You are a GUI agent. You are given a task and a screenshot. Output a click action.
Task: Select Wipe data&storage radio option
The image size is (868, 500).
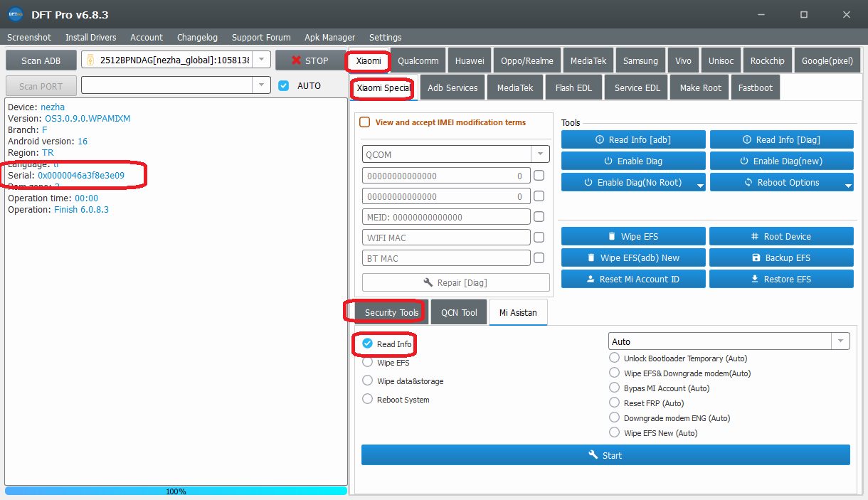pyautogui.click(x=368, y=381)
